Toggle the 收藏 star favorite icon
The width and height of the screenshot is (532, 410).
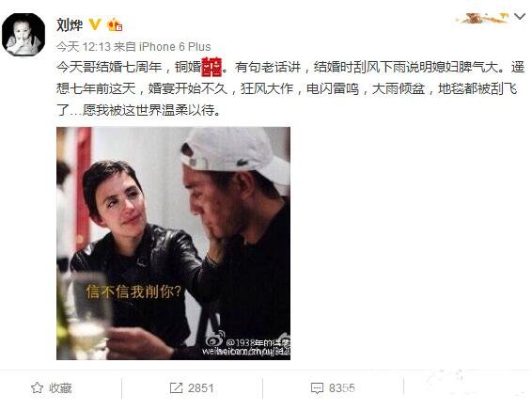coord(37,387)
